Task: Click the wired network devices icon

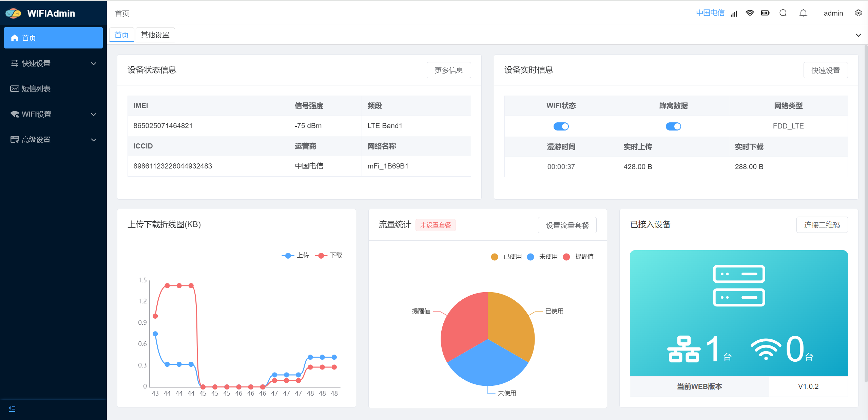Action: click(x=684, y=349)
